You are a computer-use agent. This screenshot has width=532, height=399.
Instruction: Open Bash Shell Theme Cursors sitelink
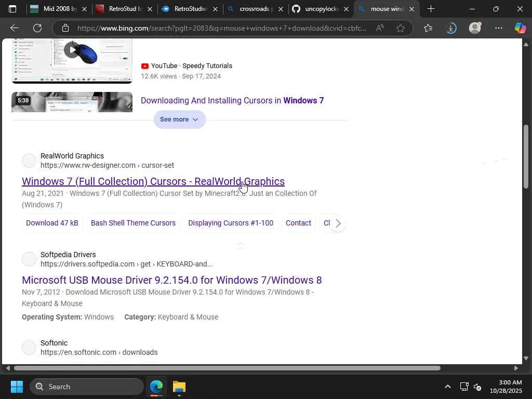pyautogui.click(x=134, y=223)
